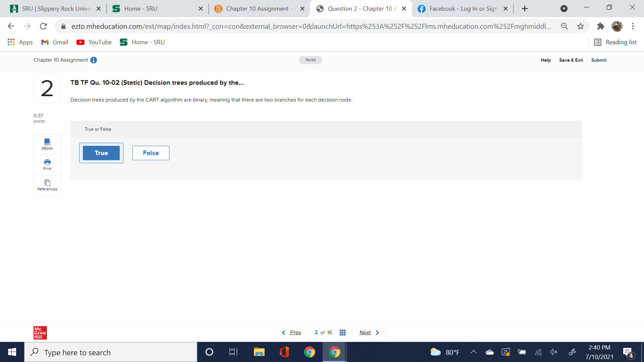
Task: Select the True answer option
Action: 101,153
